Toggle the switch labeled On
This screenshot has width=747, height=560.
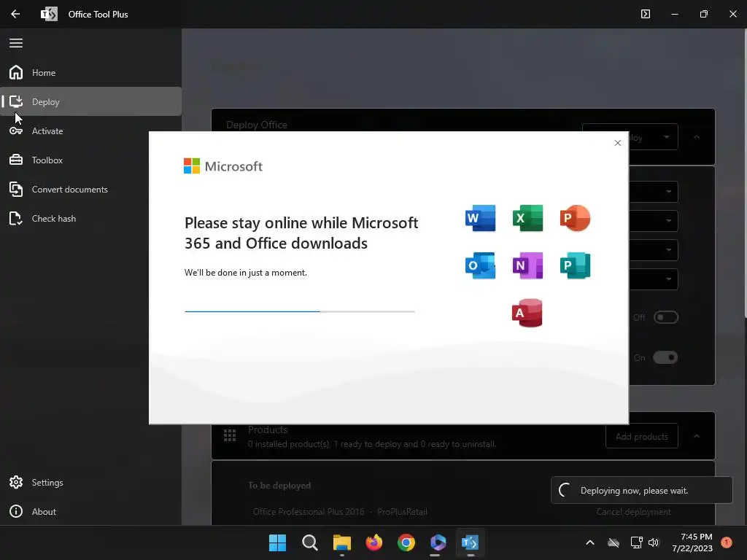pyautogui.click(x=665, y=357)
